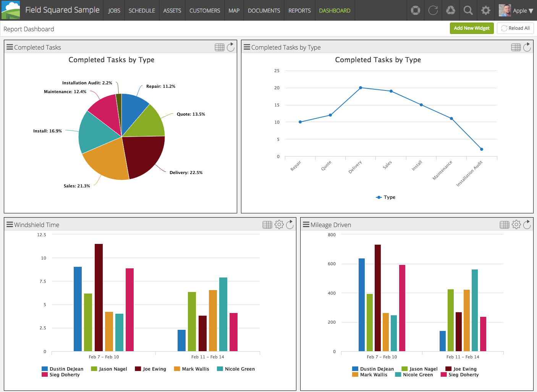
Task: Toggle Mark Wallis in Mileage Driven legend
Action: pos(370,374)
